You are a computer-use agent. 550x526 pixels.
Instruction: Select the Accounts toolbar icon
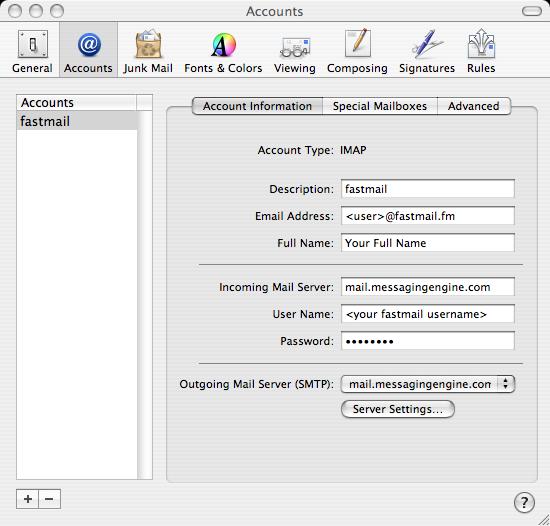click(x=88, y=51)
